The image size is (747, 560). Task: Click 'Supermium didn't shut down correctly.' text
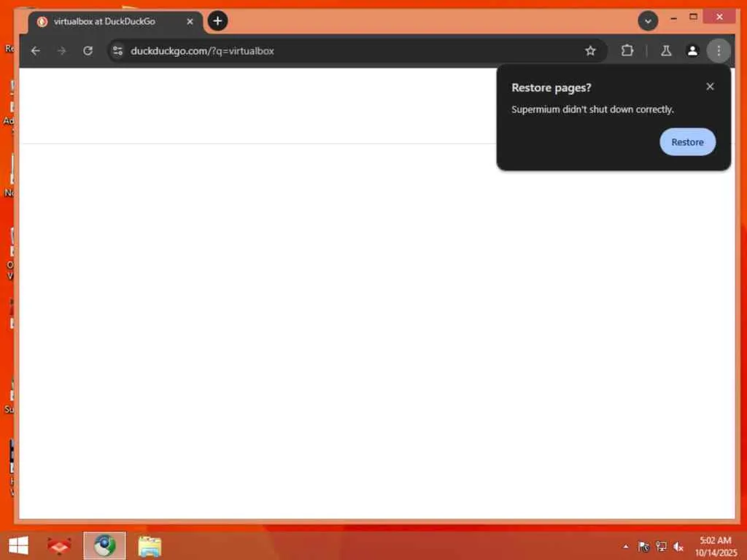592,109
